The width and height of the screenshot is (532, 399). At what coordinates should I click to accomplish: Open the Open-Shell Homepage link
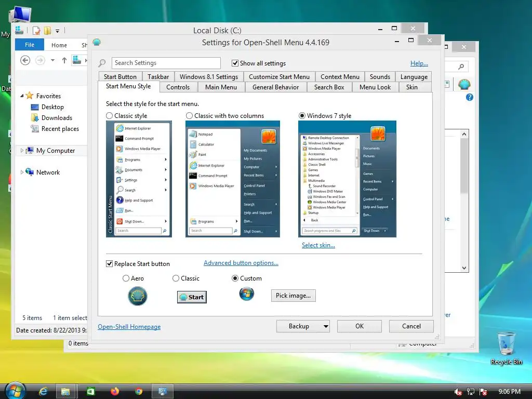(129, 327)
